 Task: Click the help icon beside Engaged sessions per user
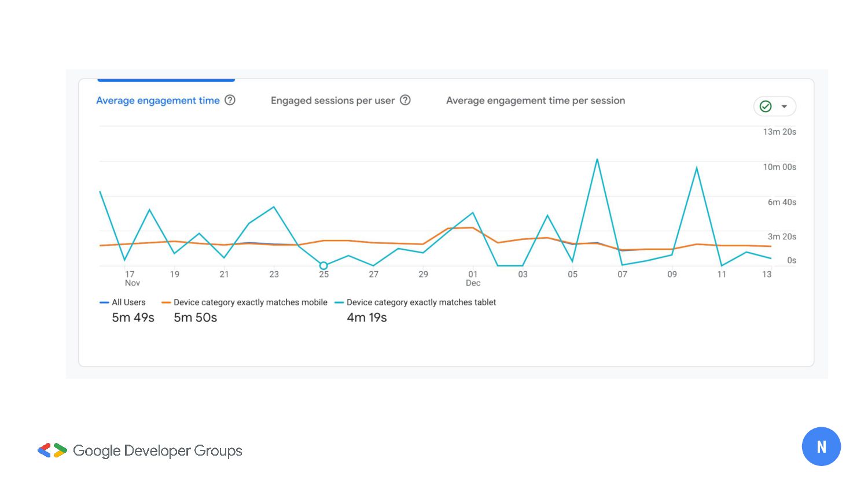[x=405, y=100]
